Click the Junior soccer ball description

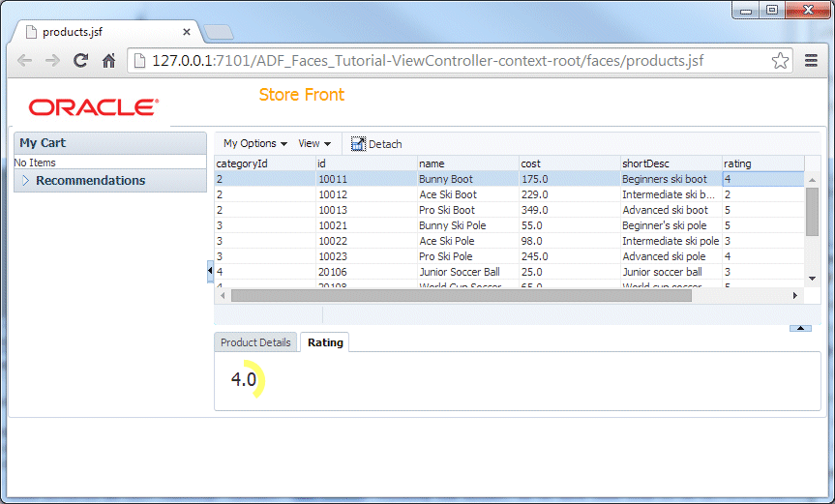point(671,272)
